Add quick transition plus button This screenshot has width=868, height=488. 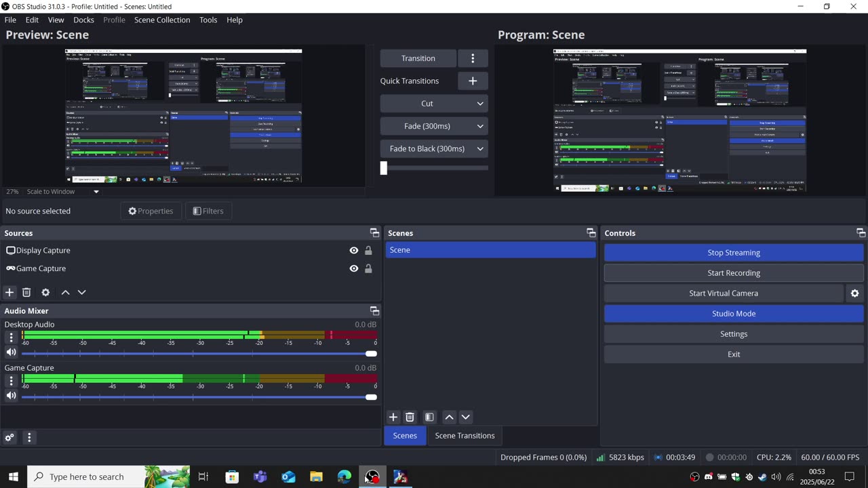[473, 81]
